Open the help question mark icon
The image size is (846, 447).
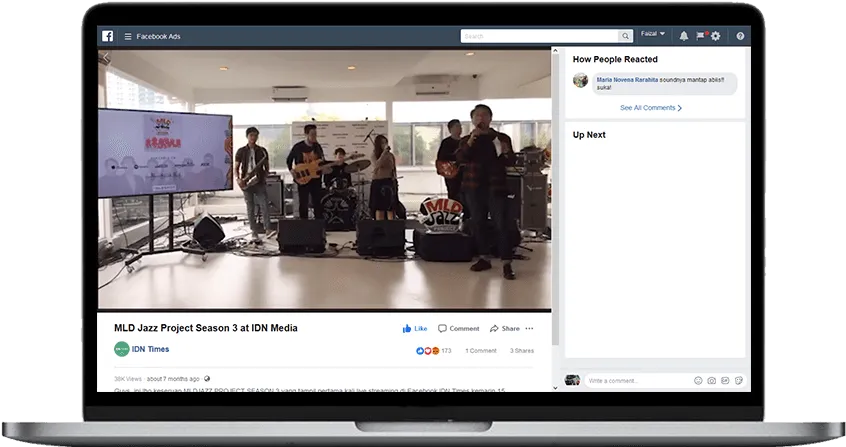coord(740,36)
